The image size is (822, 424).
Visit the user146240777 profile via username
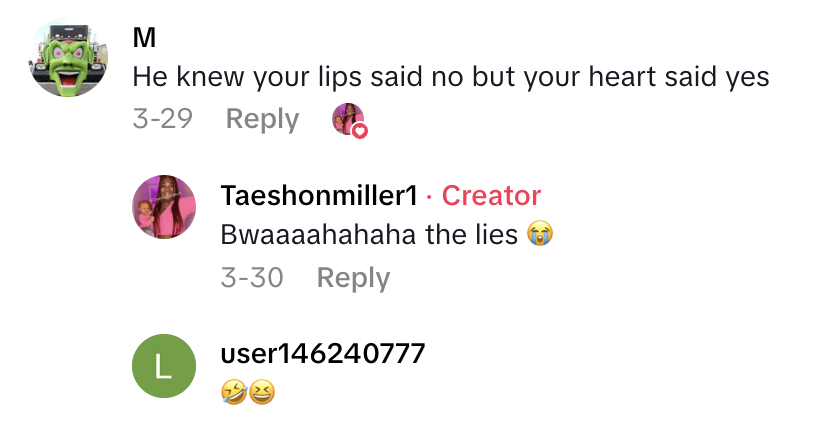click(x=322, y=353)
